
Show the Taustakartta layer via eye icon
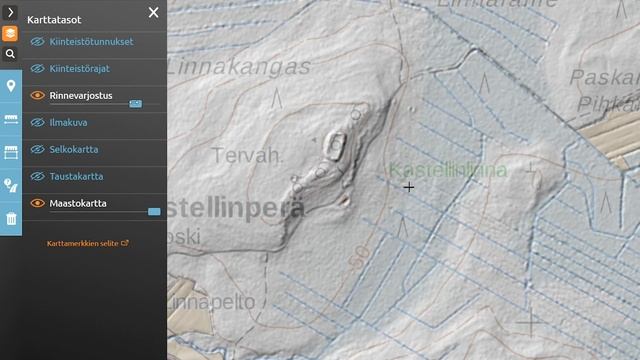[37, 176]
